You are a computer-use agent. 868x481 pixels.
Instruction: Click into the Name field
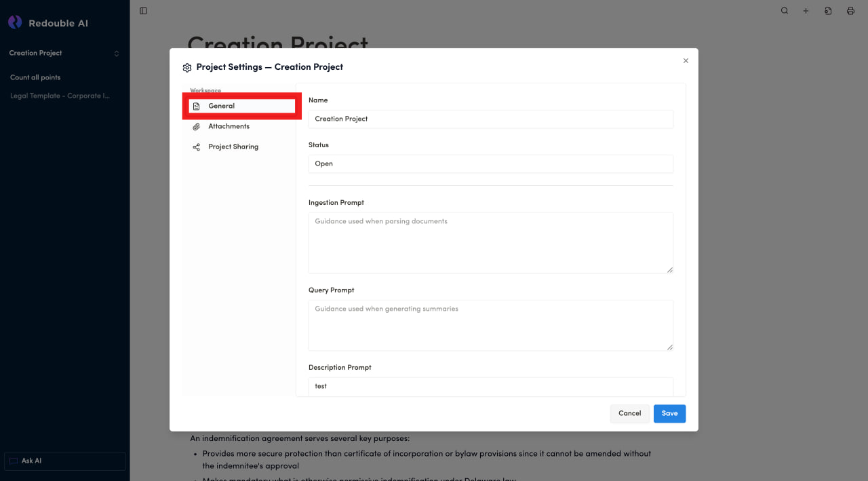coord(490,119)
